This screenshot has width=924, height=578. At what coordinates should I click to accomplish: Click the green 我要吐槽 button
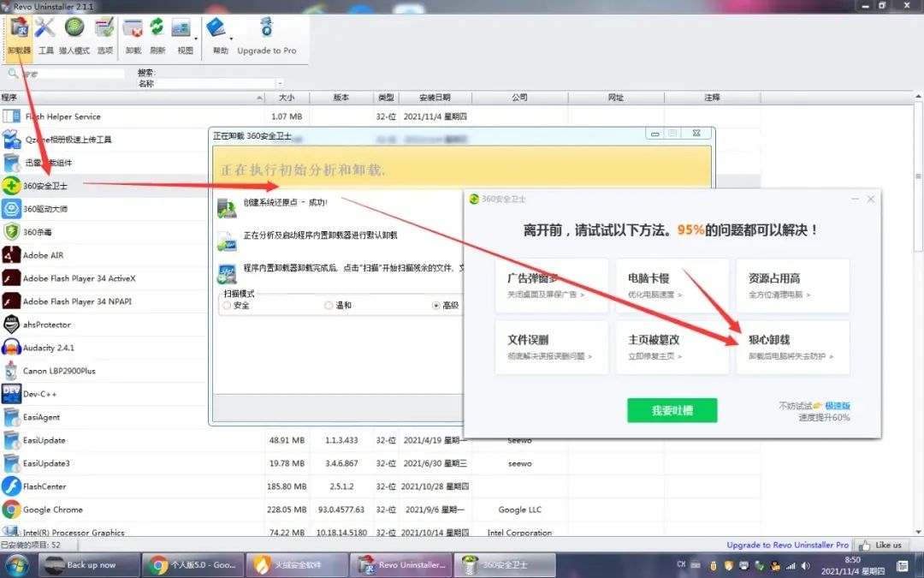pyautogui.click(x=672, y=410)
